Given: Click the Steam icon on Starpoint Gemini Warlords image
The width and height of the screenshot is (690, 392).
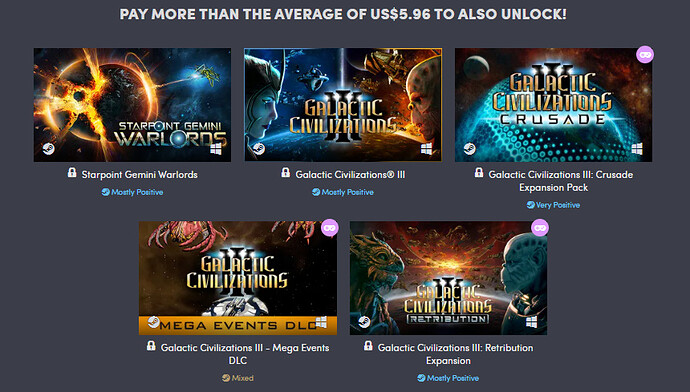Looking at the screenshot, I should click(49, 149).
